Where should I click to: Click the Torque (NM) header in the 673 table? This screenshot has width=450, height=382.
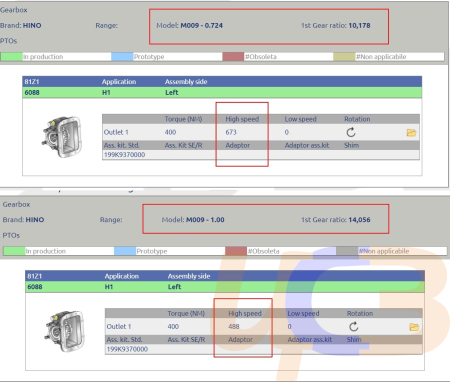(183, 119)
